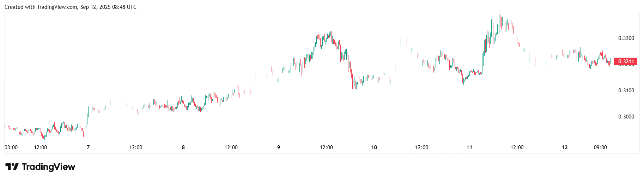Select the date 12 time axis label
Viewport: 644px width, 180px height.
(x=565, y=147)
